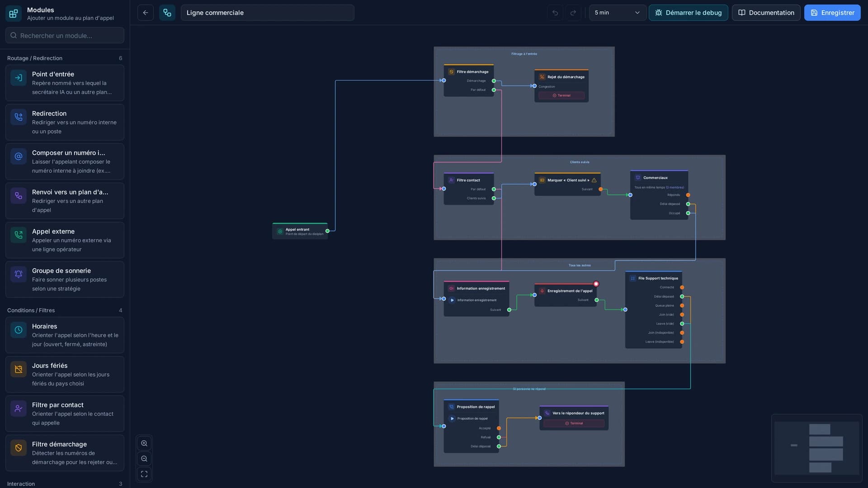868x488 pixels.
Task: Zoom out of the canvas
Action: [x=144, y=459]
